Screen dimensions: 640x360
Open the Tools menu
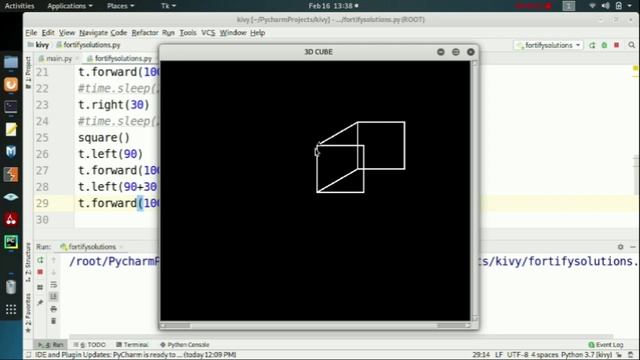[x=188, y=33]
